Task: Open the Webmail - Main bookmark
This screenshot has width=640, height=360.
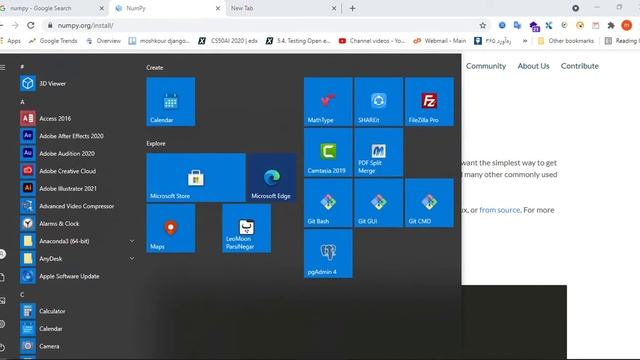Action: (x=440, y=41)
